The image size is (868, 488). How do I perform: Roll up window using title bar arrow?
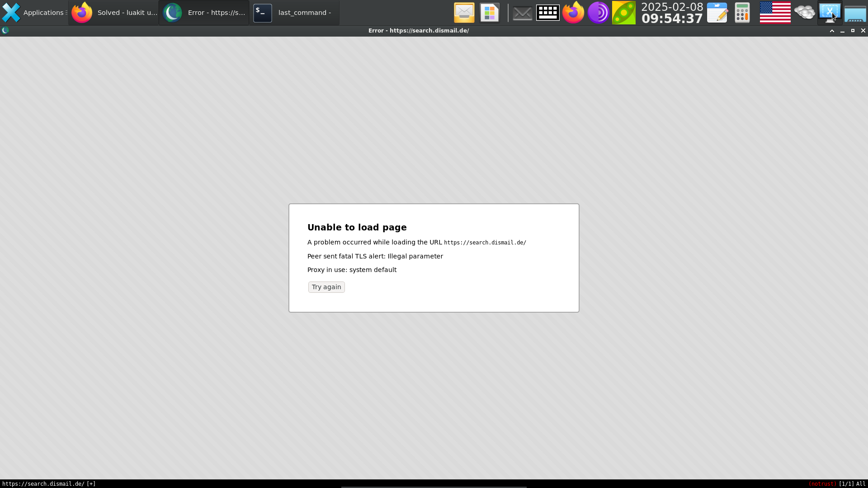point(832,31)
